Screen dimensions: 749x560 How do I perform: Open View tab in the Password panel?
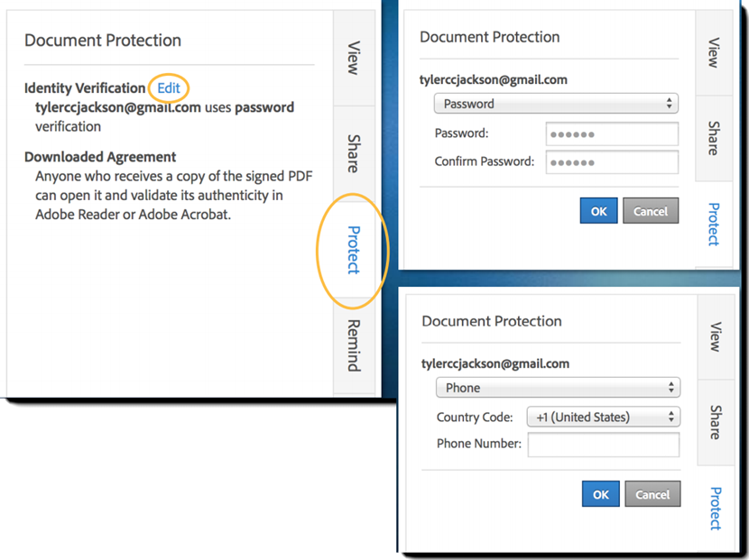coord(713,54)
